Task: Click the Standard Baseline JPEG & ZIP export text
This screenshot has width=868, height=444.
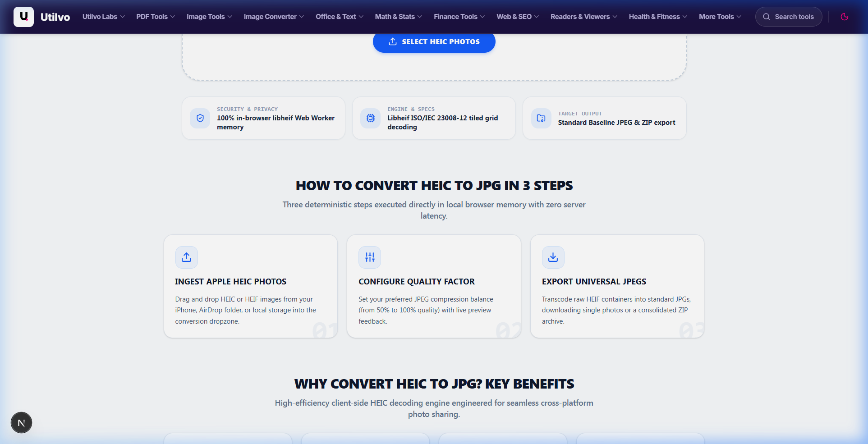Action: (616, 123)
